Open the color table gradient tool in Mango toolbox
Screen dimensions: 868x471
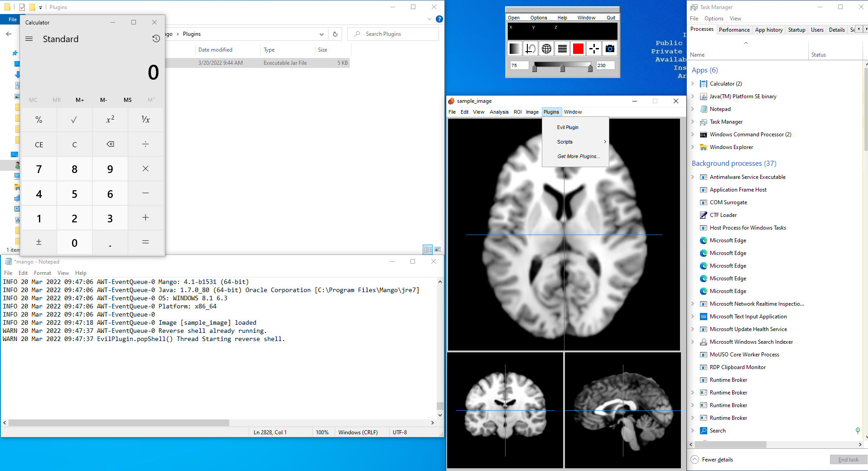[515, 48]
